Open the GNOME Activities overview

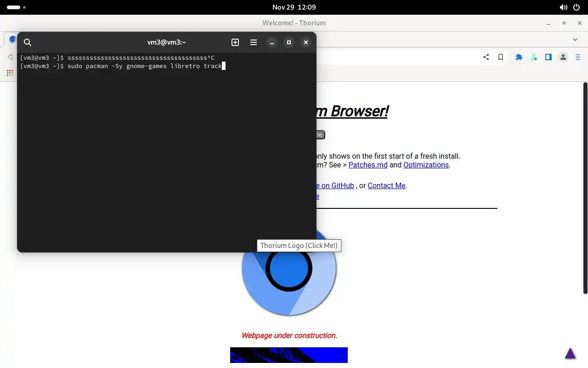(16, 7)
